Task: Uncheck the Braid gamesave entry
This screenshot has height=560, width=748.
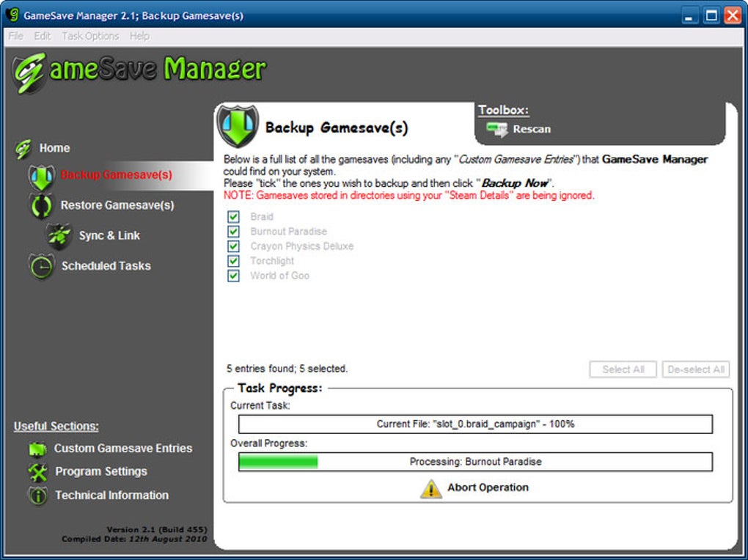Action: tap(233, 216)
